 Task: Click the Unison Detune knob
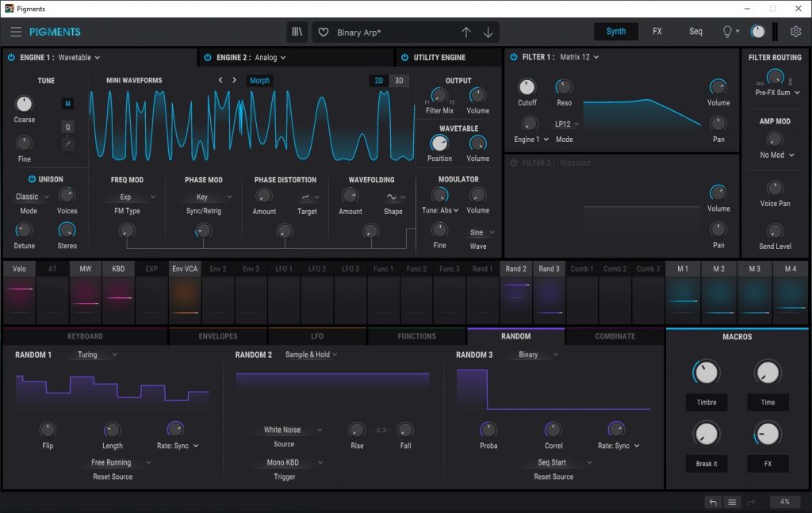pos(24,231)
